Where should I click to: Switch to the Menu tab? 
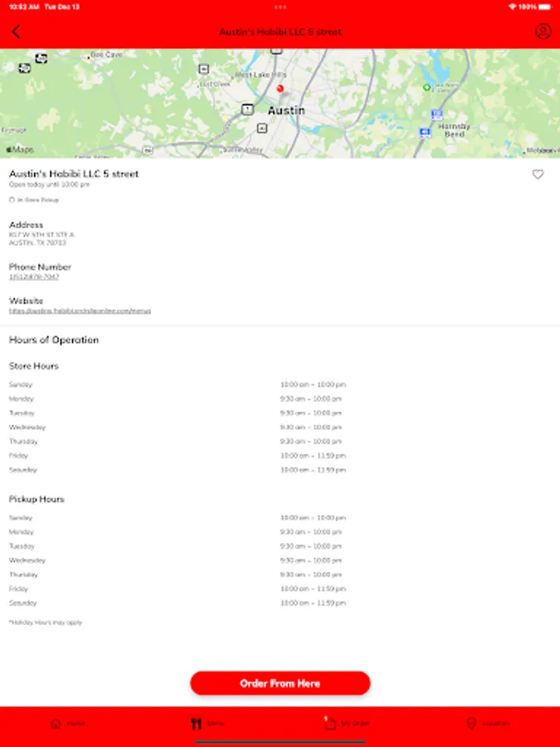207,723
